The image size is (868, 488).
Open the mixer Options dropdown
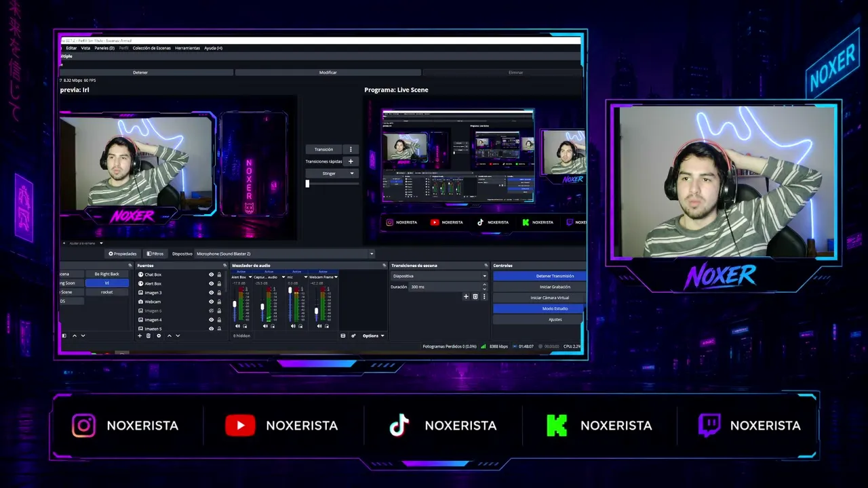[373, 335]
